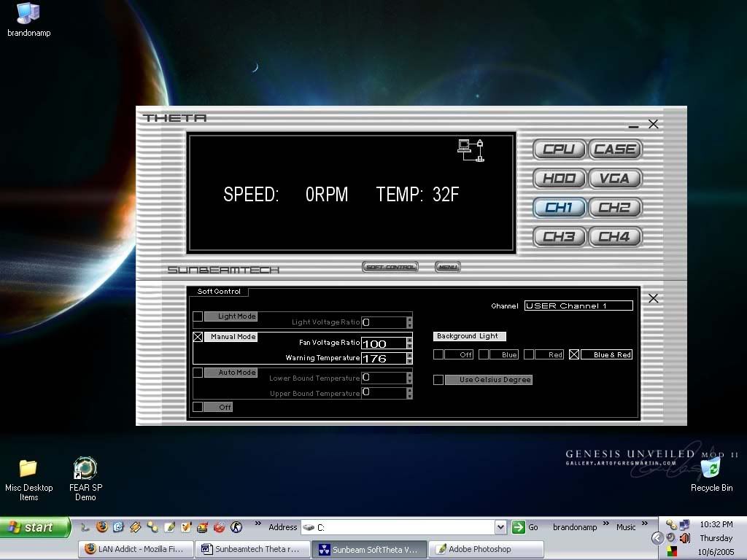The height and width of the screenshot is (560, 747).
Task: Set Background Light to Blue
Action: coord(484,355)
